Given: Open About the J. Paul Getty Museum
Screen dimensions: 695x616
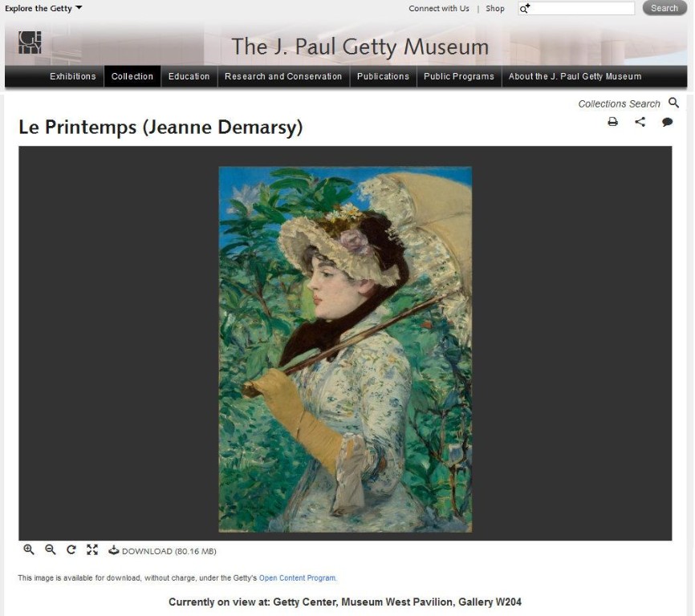Looking at the screenshot, I should pos(575,76).
